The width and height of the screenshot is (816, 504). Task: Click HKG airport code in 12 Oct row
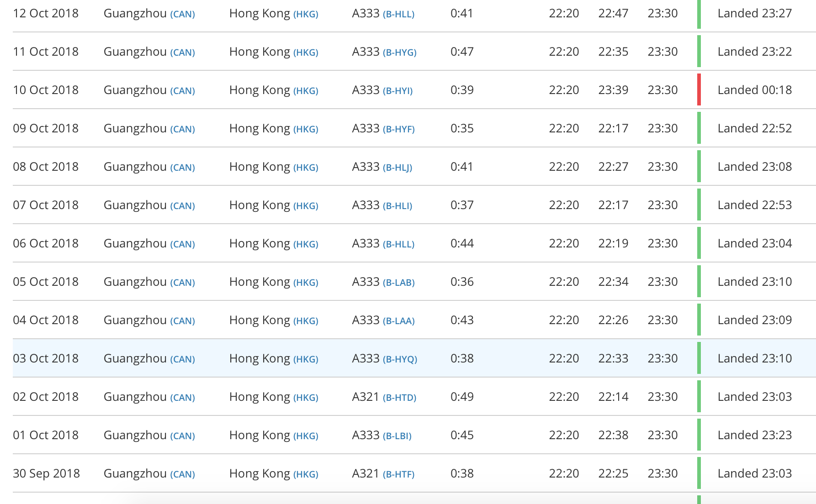click(306, 14)
